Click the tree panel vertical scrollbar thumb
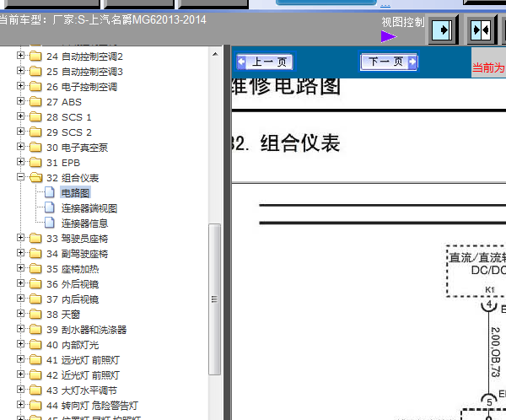The image size is (506, 420). [214, 299]
